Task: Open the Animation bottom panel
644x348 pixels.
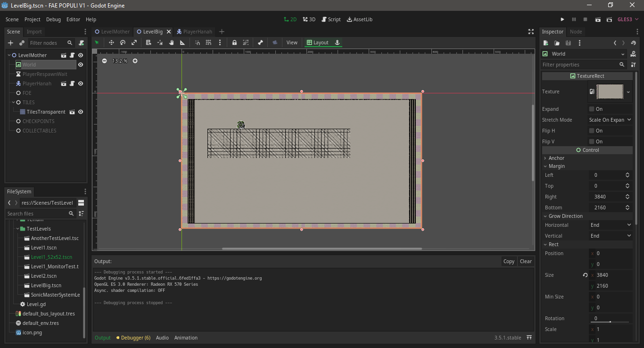Action: coord(186,338)
